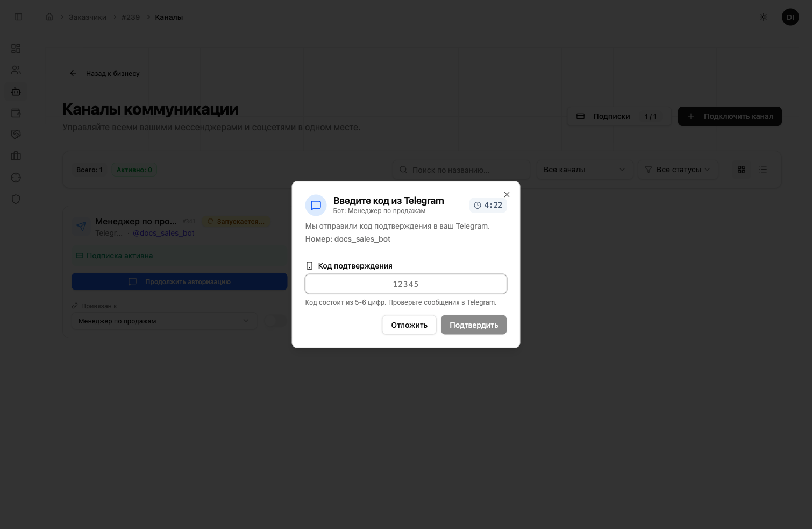Expand the Все статусы filter dropdown
This screenshot has height=529, width=812.
point(678,170)
